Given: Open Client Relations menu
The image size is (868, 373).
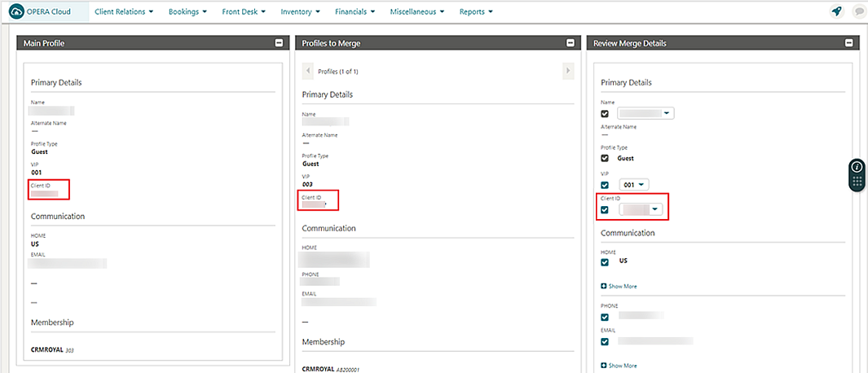Looking at the screenshot, I should (124, 11).
